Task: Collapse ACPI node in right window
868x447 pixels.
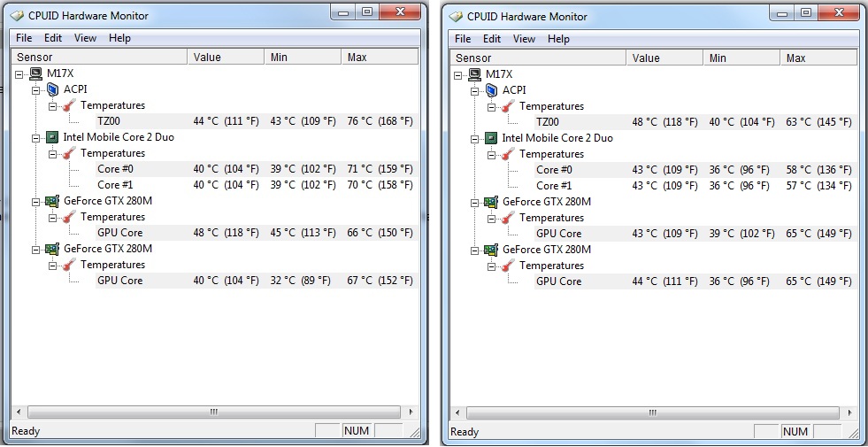Action: point(475,91)
